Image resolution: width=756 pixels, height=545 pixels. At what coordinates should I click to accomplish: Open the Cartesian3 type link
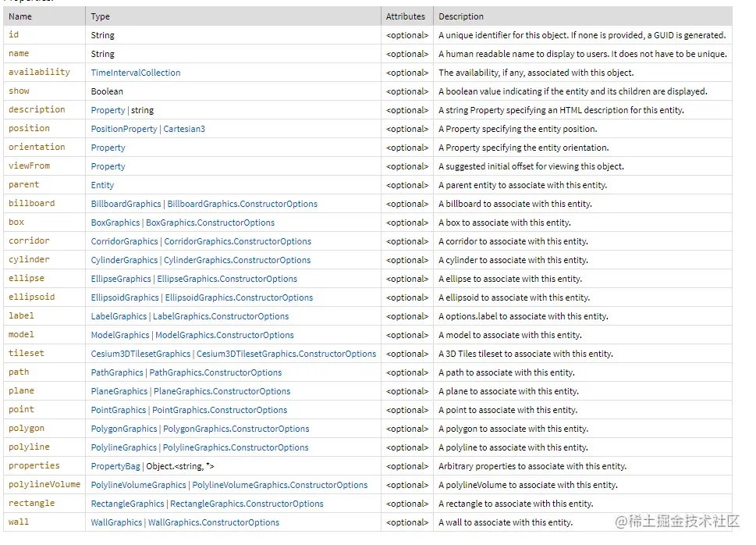click(x=184, y=129)
